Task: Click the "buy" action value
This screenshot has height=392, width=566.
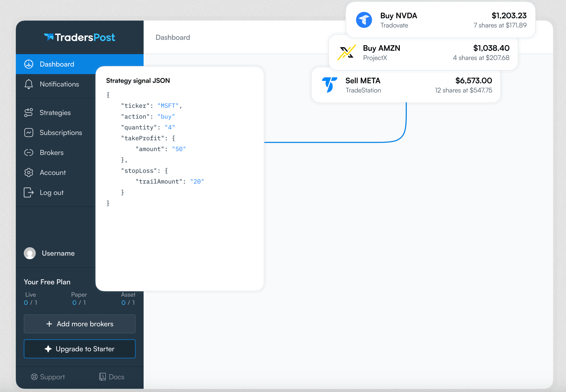Action: click(x=166, y=117)
